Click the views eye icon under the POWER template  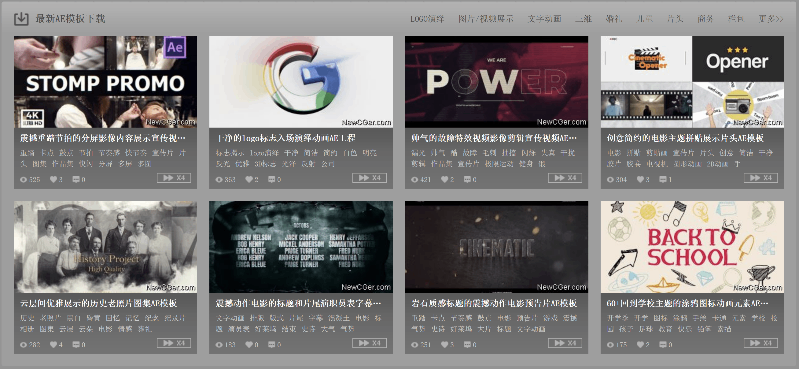414,179
